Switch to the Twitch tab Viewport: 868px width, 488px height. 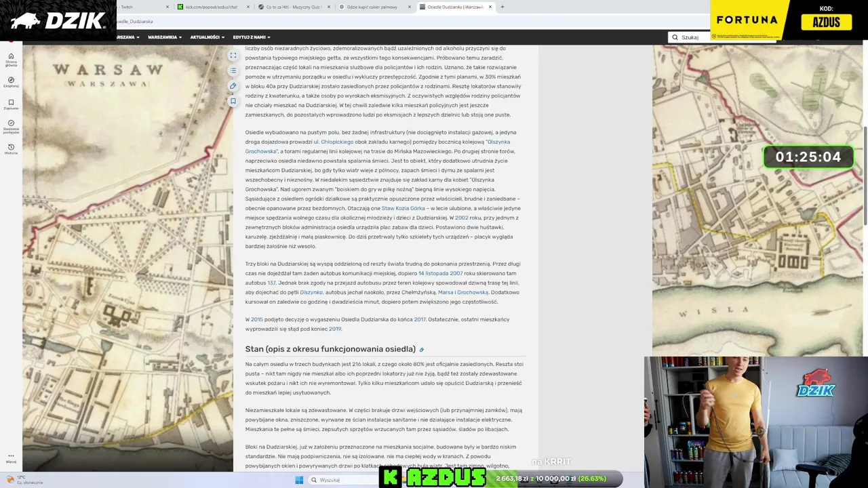click(x=139, y=7)
